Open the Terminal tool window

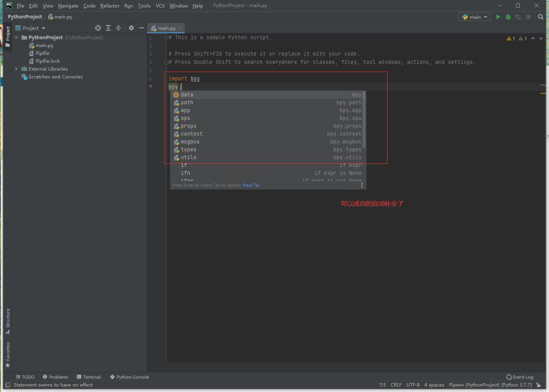(89, 377)
